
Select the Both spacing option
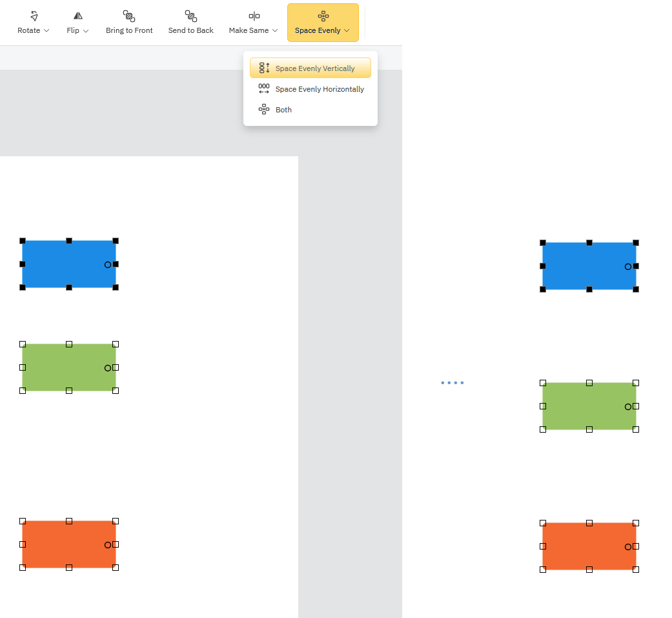pos(283,110)
